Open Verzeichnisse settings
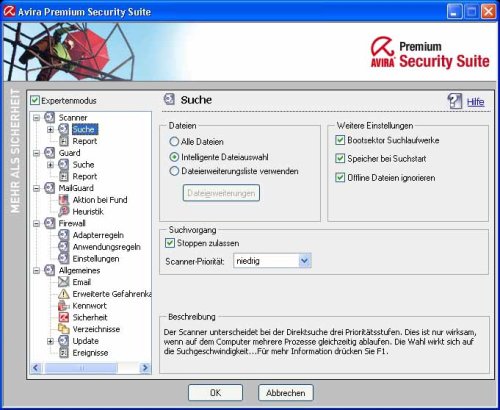 point(96,329)
